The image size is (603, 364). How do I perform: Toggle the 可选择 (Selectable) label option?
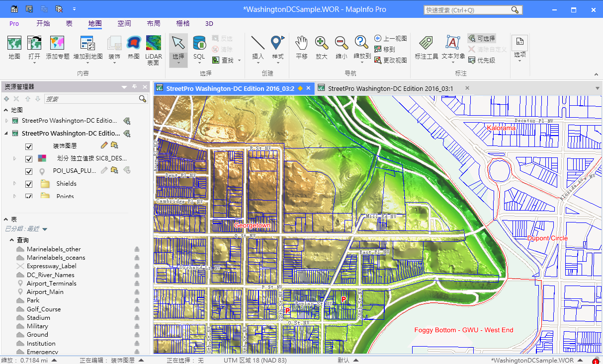pyautogui.click(x=481, y=38)
